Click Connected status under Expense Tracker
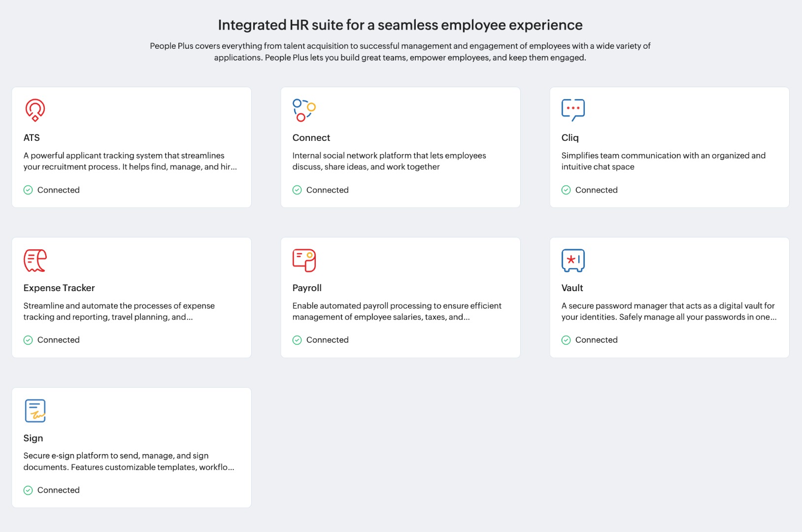Screen dimensions: 802x532 58,340
